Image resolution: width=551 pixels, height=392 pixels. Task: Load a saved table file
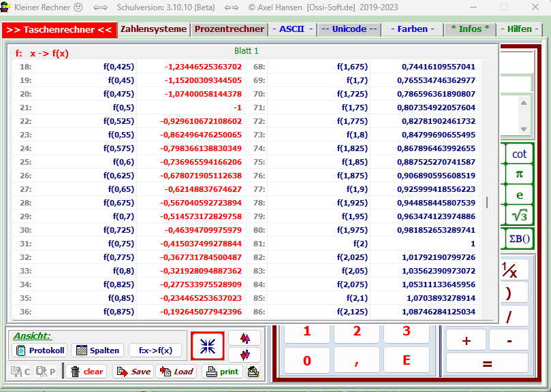click(176, 372)
